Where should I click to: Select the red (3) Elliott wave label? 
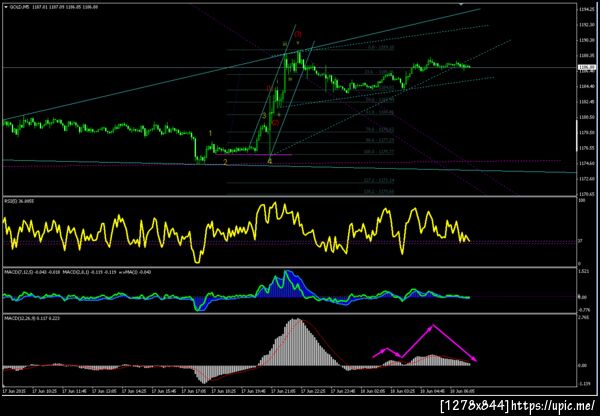click(298, 34)
